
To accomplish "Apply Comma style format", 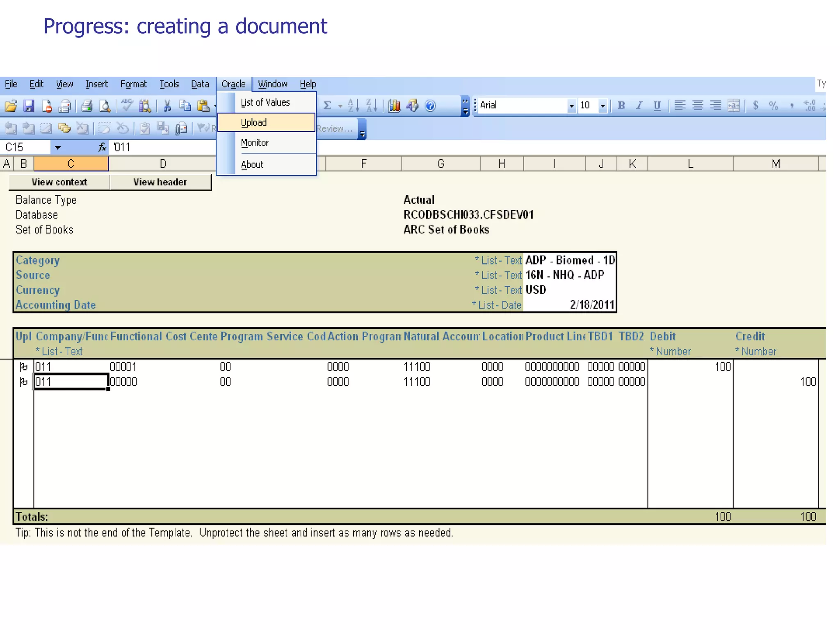I will coord(792,106).
